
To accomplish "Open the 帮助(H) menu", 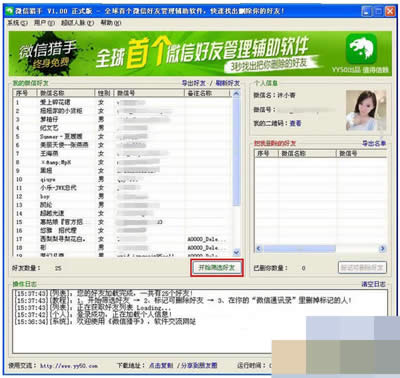I will click(111, 23).
